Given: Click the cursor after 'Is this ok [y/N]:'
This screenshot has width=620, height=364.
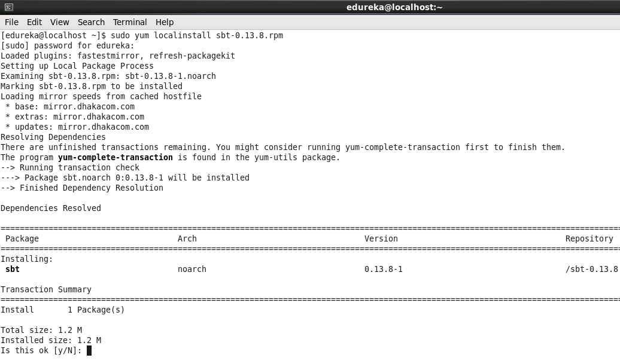Looking at the screenshot, I should (89, 350).
